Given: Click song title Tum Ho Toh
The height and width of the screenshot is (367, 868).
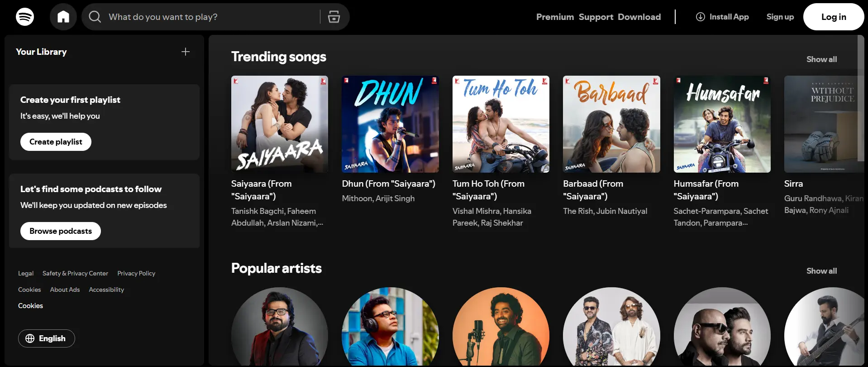Looking at the screenshot, I should tap(489, 190).
